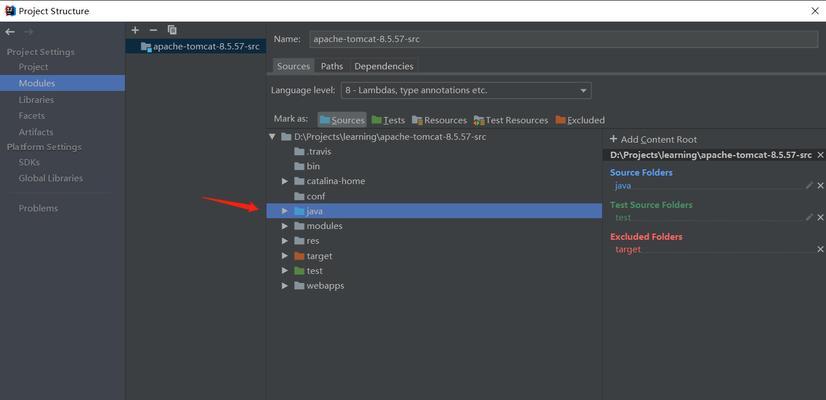Image resolution: width=826 pixels, height=400 pixels.
Task: Go back with the left arrow icon
Action: [x=10, y=32]
